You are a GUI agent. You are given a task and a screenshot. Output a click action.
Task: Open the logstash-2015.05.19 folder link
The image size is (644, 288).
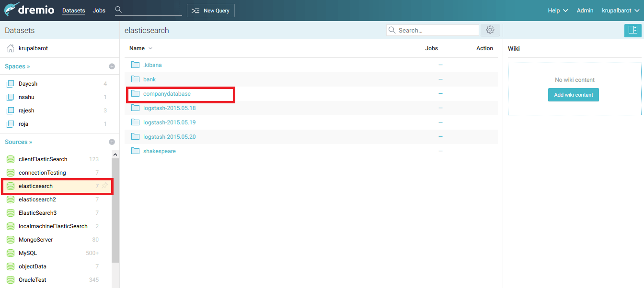coord(169,122)
